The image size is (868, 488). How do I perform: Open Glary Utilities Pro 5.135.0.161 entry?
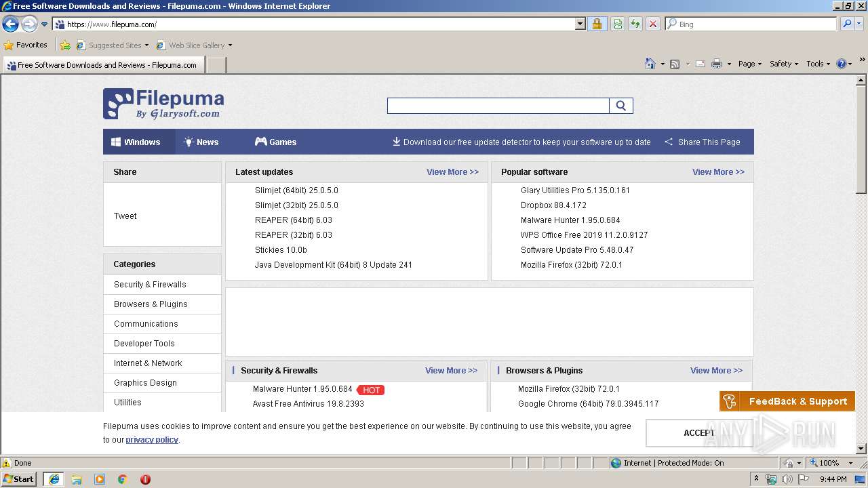coord(575,190)
